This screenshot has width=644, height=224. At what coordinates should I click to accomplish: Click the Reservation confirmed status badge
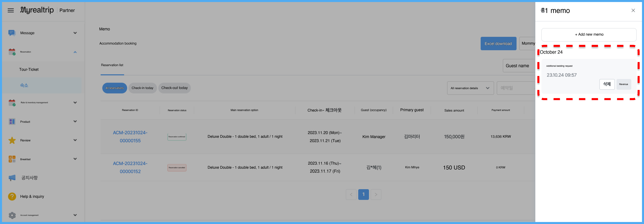(177, 137)
